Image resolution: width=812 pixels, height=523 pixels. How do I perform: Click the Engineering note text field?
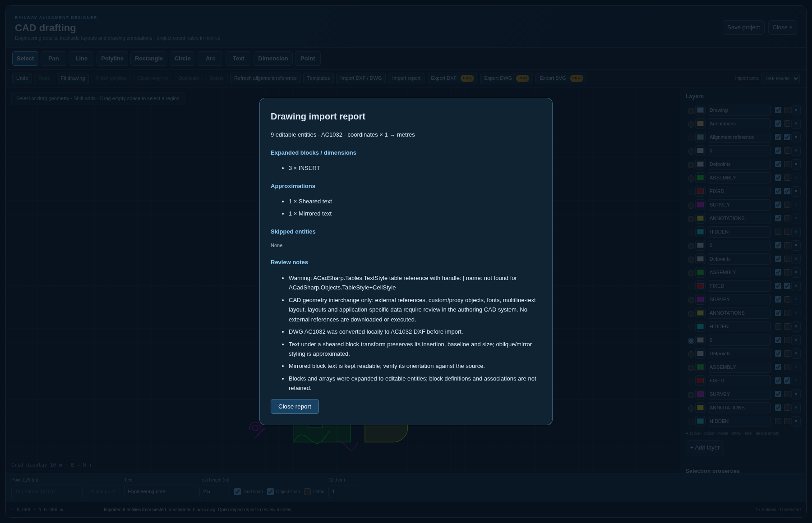[x=160, y=492]
